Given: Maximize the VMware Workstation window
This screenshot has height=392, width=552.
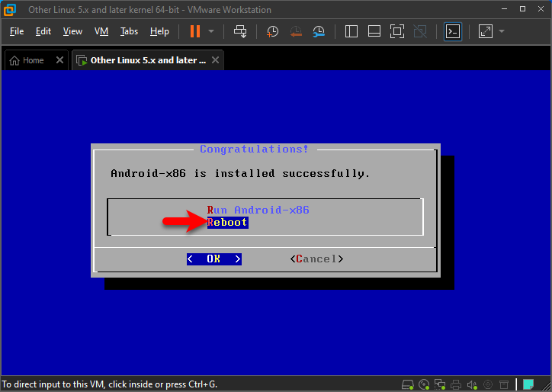Looking at the screenshot, I should point(522,9).
